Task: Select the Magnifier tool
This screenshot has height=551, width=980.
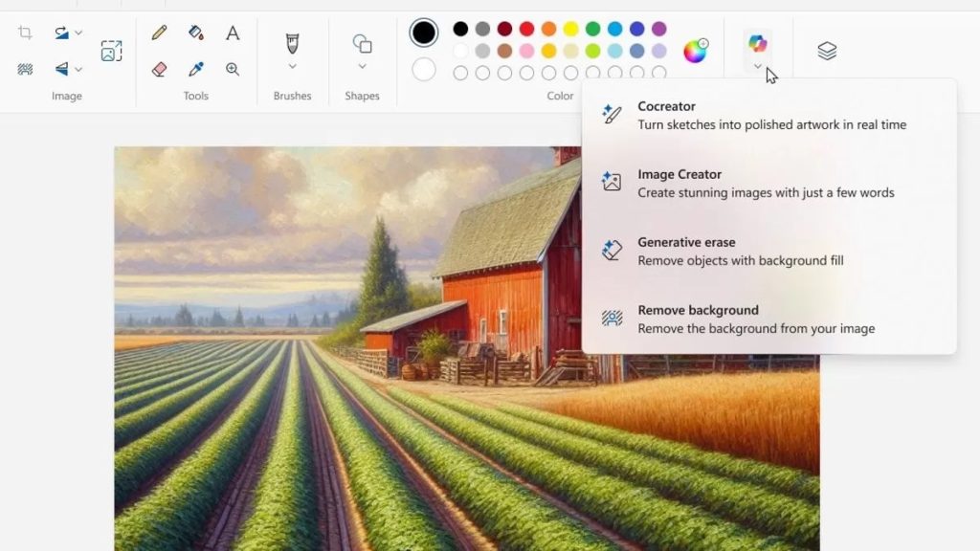Action: pos(233,69)
